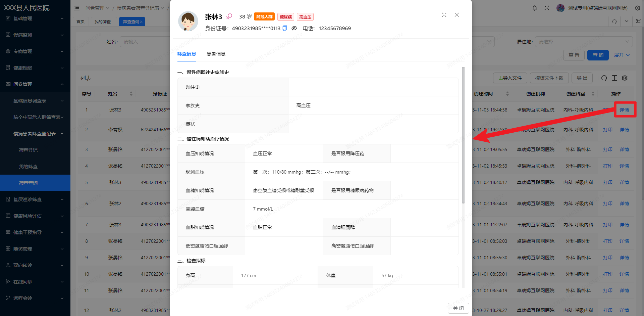Close the patient detail dialog via X
This screenshot has width=644, height=316.
(x=457, y=15)
